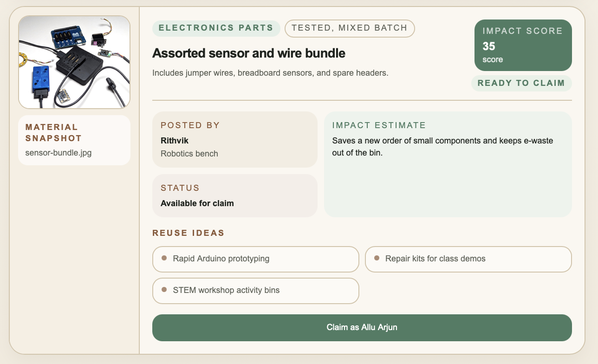Viewport: 598px width, 364px height.
Task: Click the sensor-bundle.jpg filename
Action: 58,153
